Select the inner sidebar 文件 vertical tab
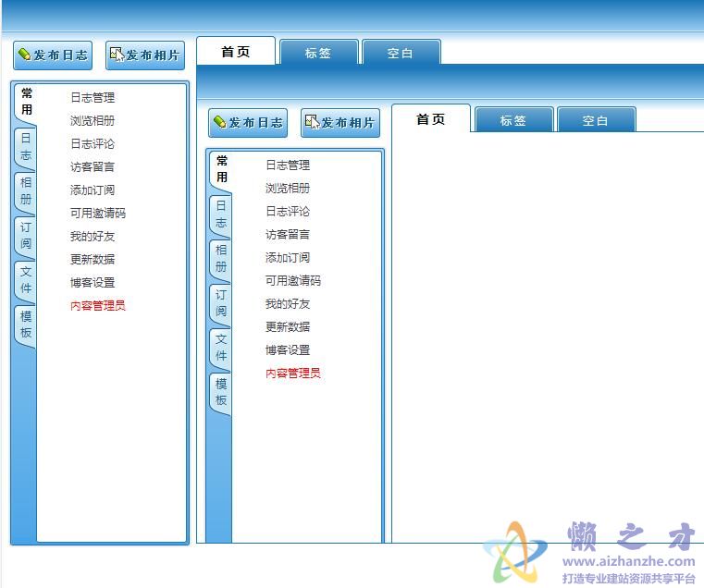The height and width of the screenshot is (588, 704). point(221,348)
